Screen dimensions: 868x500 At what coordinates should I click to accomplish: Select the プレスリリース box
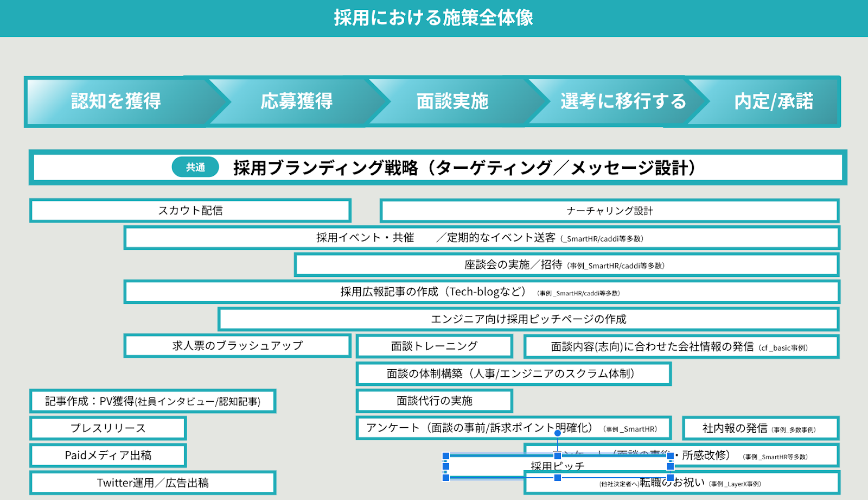pyautogui.click(x=108, y=428)
